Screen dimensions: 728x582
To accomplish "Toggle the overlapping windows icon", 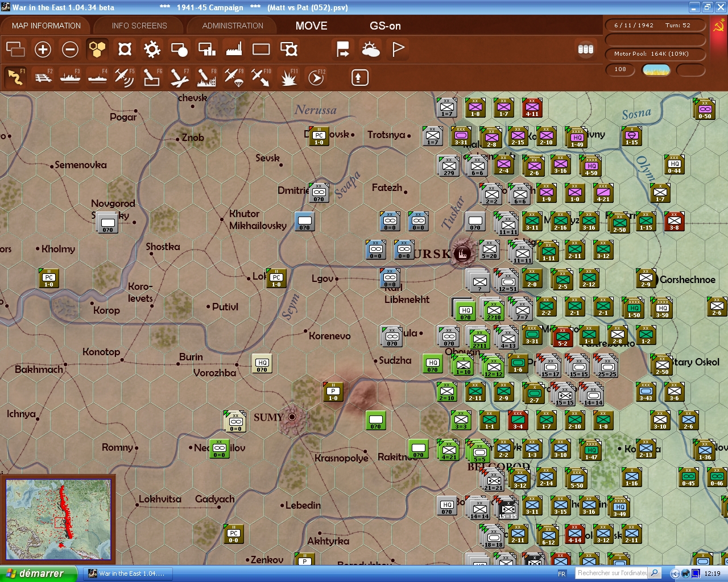I will coord(15,49).
